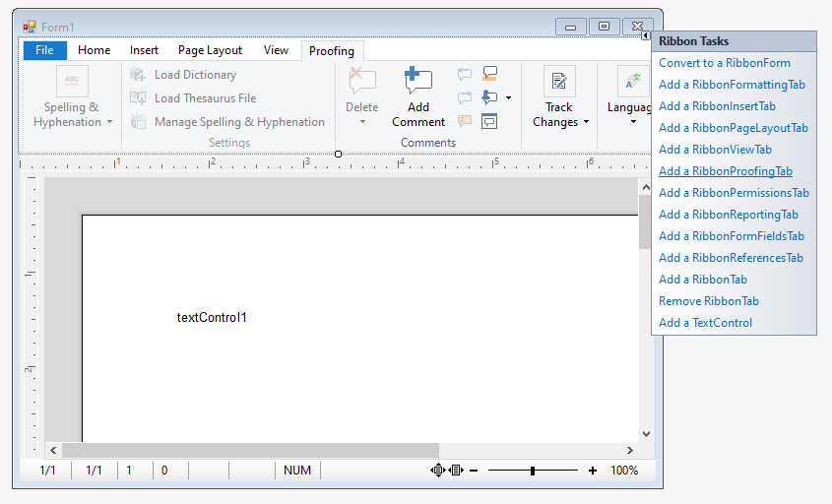Click the Manage Spelling & Hyphenation icon

coord(138,121)
